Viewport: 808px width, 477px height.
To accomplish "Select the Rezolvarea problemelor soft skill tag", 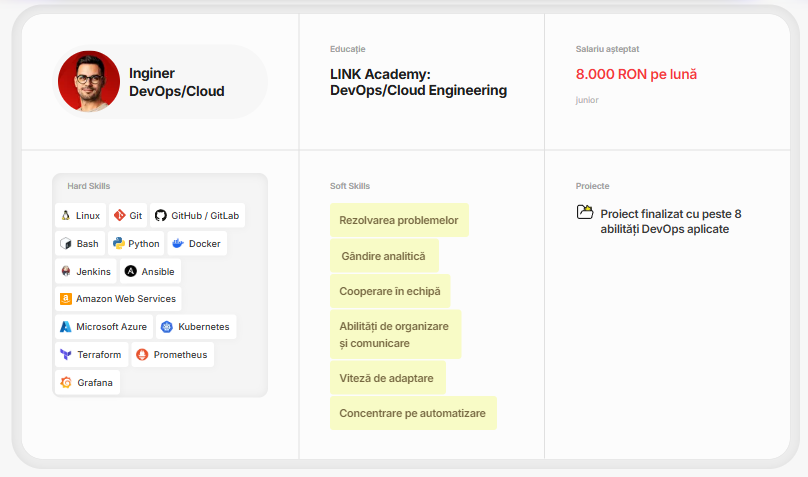I will [399, 220].
